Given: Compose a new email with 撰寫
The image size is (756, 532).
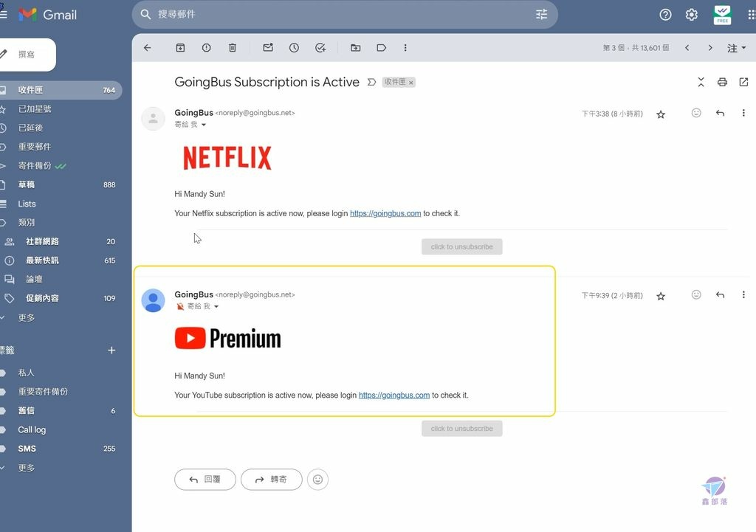Looking at the screenshot, I should 27,55.
